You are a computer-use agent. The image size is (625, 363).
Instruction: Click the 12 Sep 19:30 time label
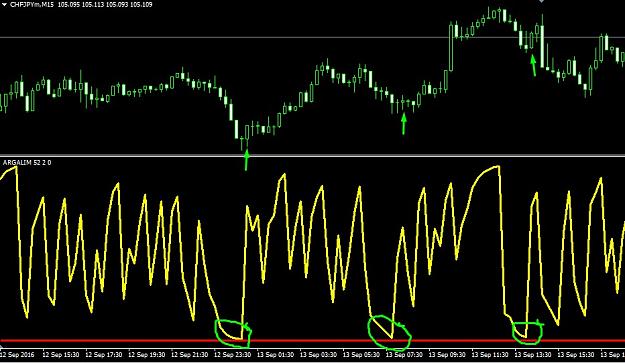(147, 354)
